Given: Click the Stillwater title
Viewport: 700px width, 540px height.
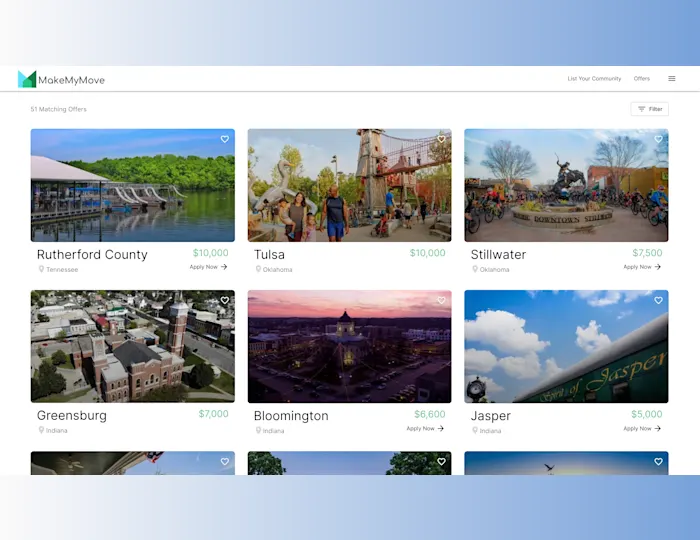Looking at the screenshot, I should (498, 254).
